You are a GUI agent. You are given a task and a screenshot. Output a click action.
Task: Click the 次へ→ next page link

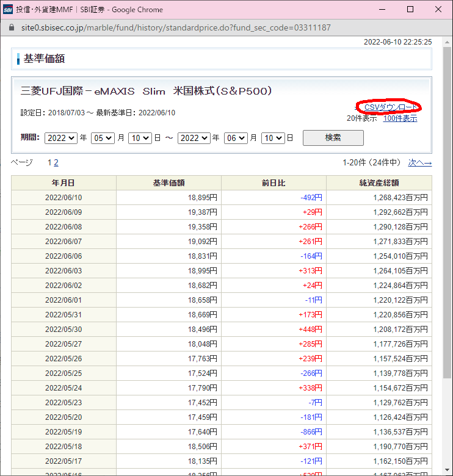[x=420, y=163]
